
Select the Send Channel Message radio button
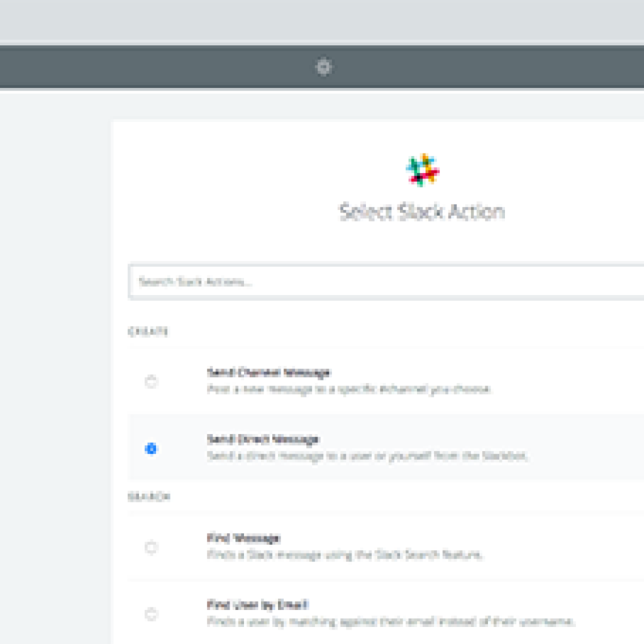(151, 381)
